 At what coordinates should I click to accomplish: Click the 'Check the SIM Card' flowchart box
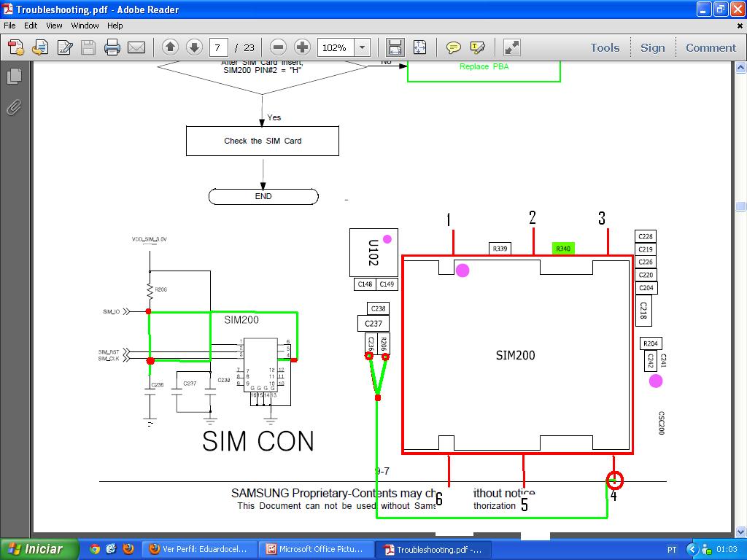coord(263,141)
